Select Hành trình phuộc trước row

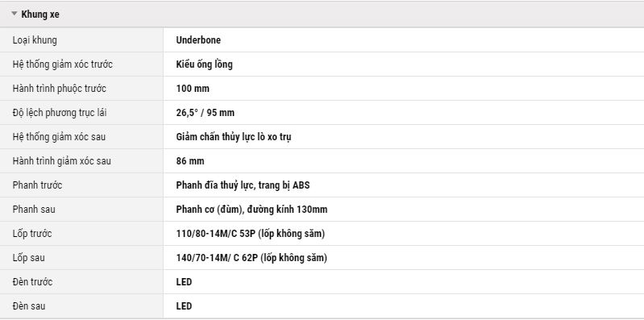(322, 89)
